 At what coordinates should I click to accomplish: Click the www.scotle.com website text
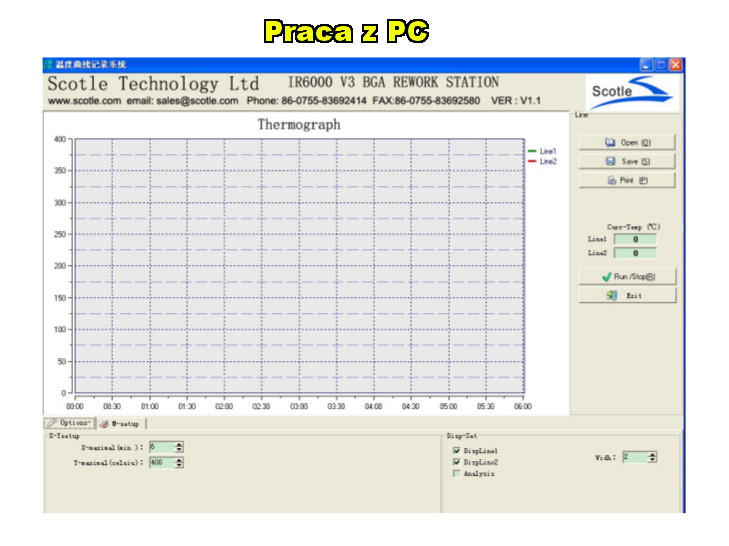84,101
